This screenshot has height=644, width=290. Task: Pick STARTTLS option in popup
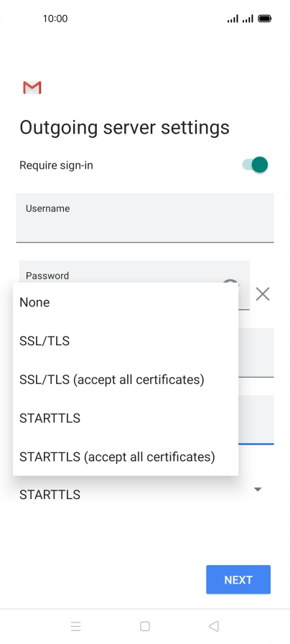click(126, 418)
